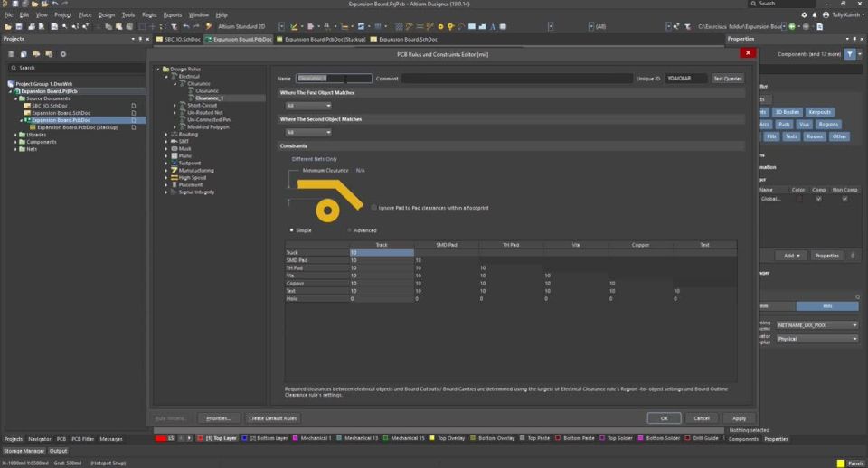The image size is (868, 468).
Task: Select the Simple radio button
Action: [x=292, y=230]
